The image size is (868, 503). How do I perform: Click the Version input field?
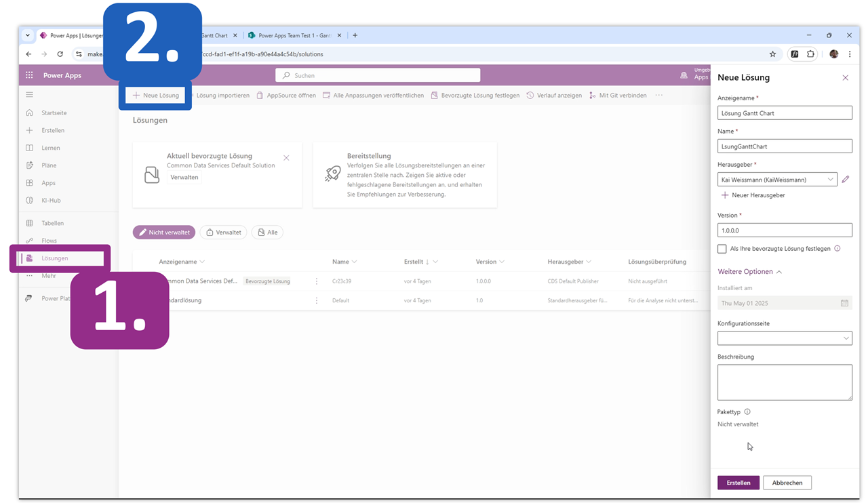click(785, 230)
